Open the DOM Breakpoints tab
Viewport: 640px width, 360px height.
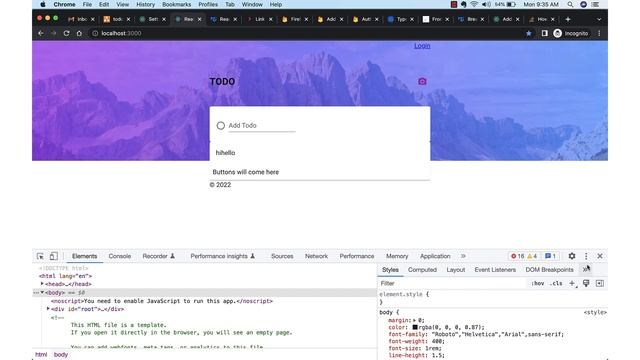tap(549, 270)
